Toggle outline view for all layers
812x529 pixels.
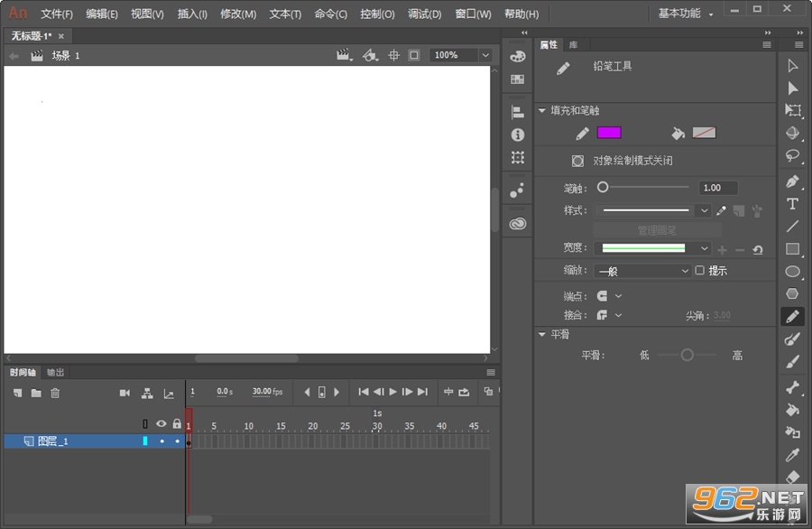coord(145,423)
